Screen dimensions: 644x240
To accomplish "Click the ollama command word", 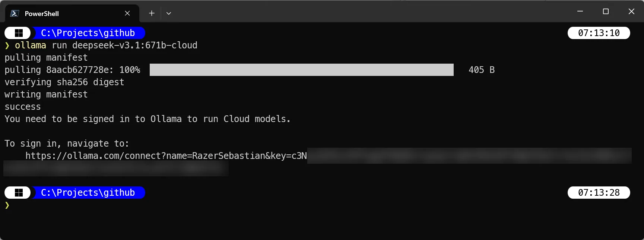I will click(x=31, y=45).
